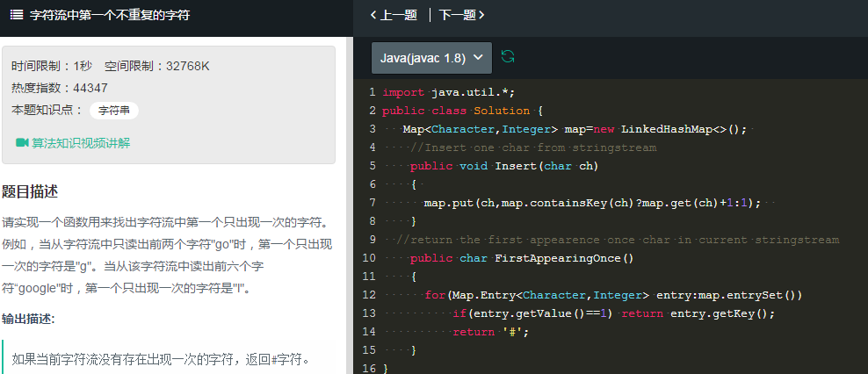The width and height of the screenshot is (868, 374).
Task: Click the map.put(ch,map.containsKey line
Action: [x=592, y=203]
